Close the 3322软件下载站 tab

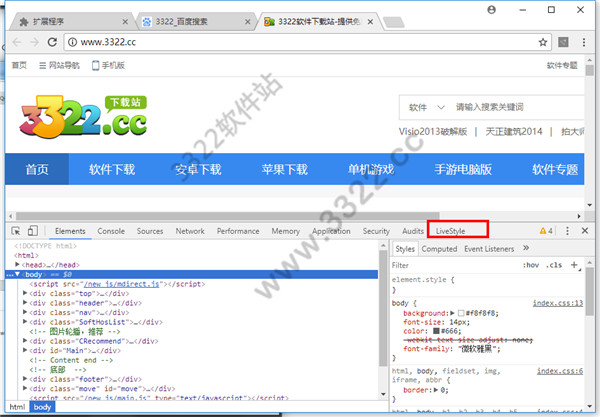(x=370, y=22)
